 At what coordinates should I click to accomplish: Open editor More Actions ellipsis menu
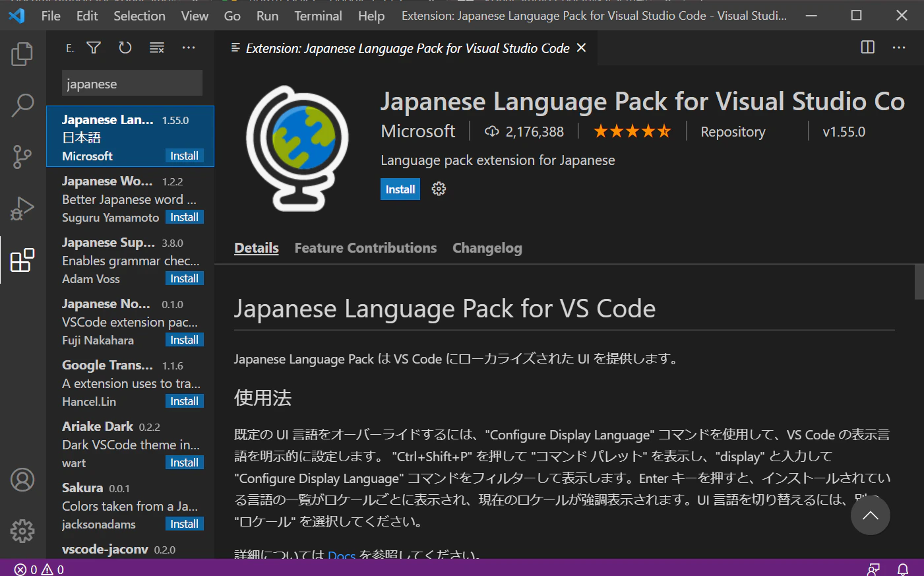pyautogui.click(x=899, y=48)
